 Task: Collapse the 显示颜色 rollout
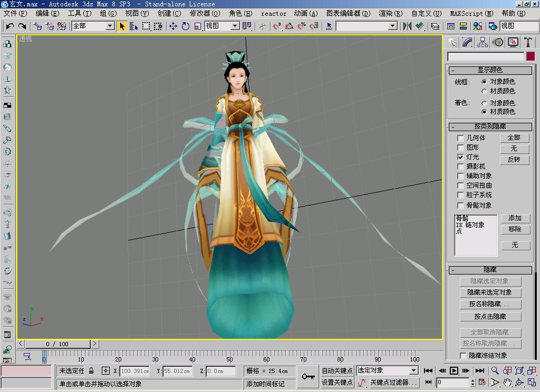[x=490, y=70]
